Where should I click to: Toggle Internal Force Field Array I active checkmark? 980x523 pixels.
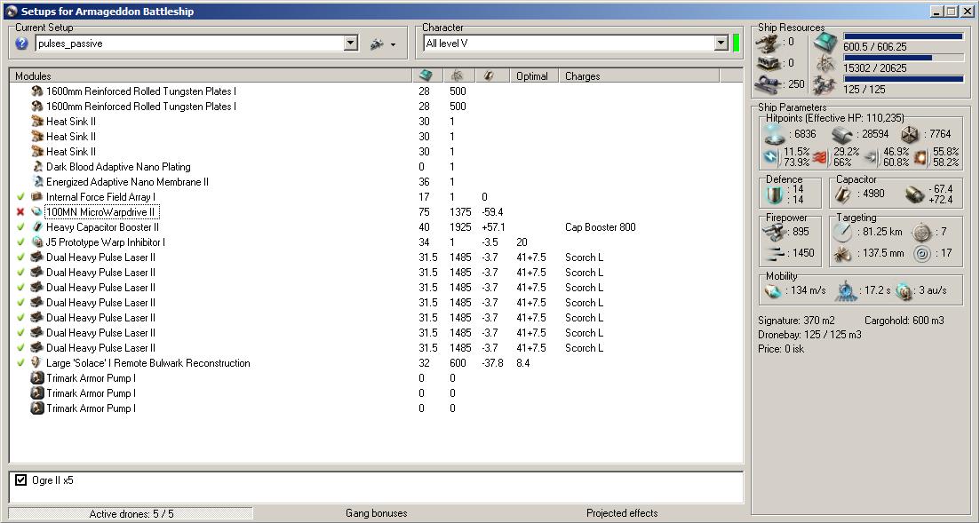click(x=20, y=197)
